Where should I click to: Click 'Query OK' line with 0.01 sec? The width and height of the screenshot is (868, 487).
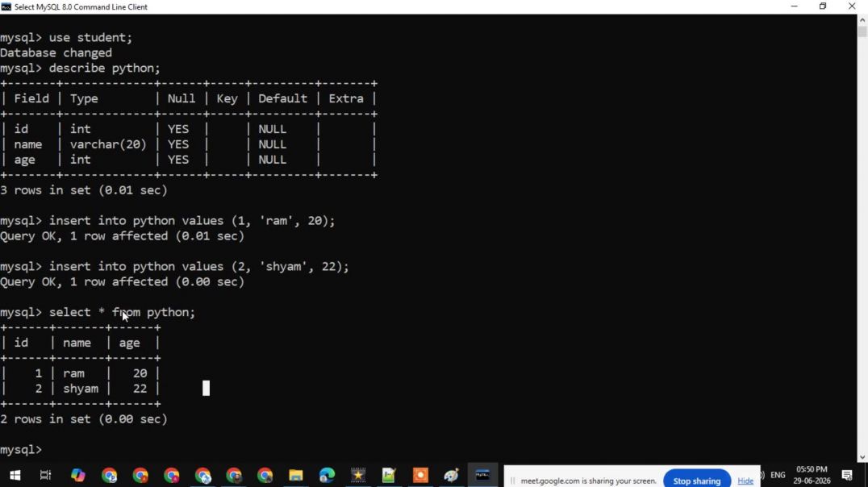123,236
